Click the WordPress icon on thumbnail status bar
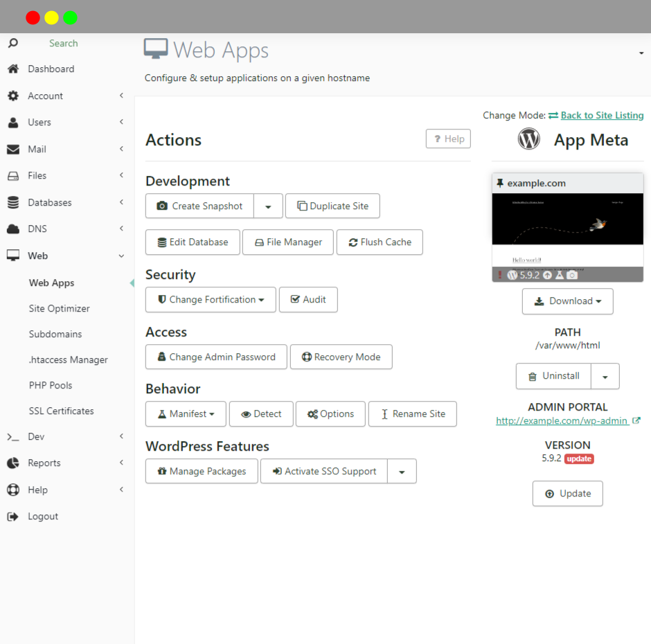651x644 pixels. [x=512, y=275]
